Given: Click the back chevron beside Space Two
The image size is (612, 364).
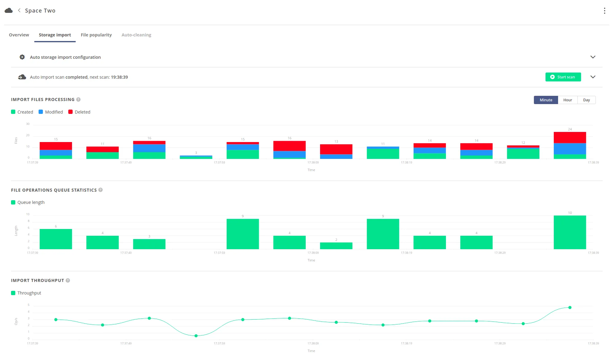Looking at the screenshot, I should [19, 10].
